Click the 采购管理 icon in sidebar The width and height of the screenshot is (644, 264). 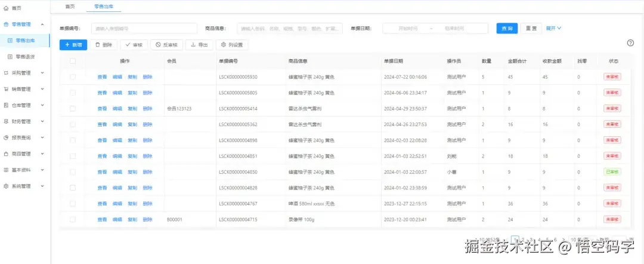[x=6, y=73]
